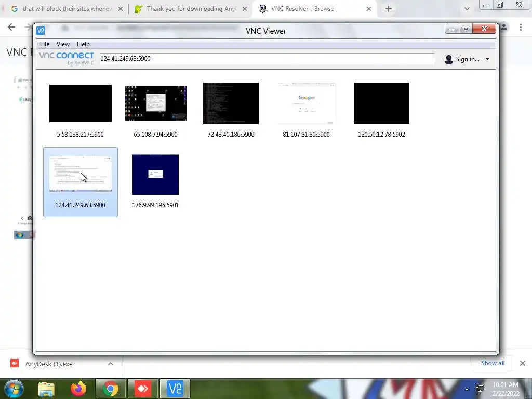
Task: Close the Google search Chrome tab
Action: [120, 9]
